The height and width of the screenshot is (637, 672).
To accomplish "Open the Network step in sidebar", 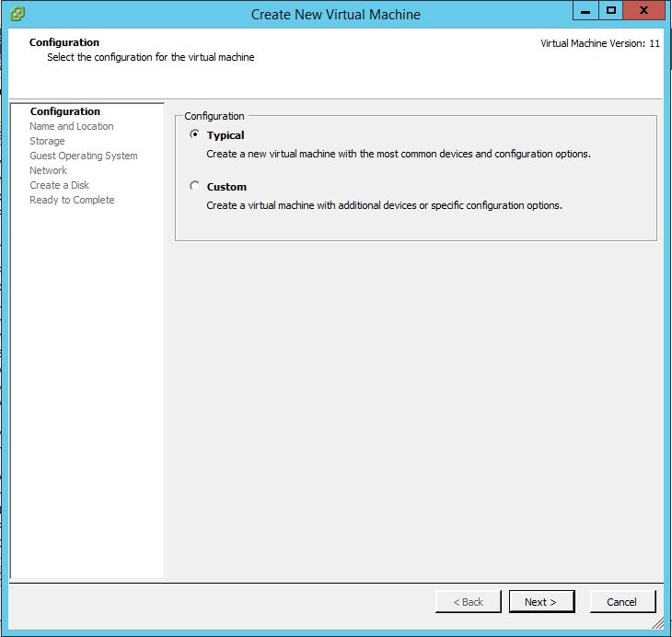I will tap(49, 170).
